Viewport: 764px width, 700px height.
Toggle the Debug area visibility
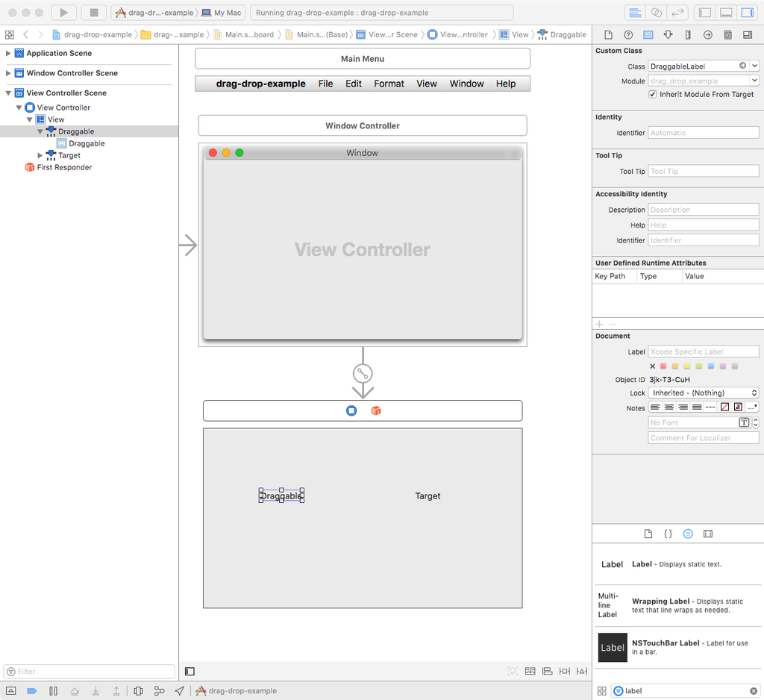(726, 13)
